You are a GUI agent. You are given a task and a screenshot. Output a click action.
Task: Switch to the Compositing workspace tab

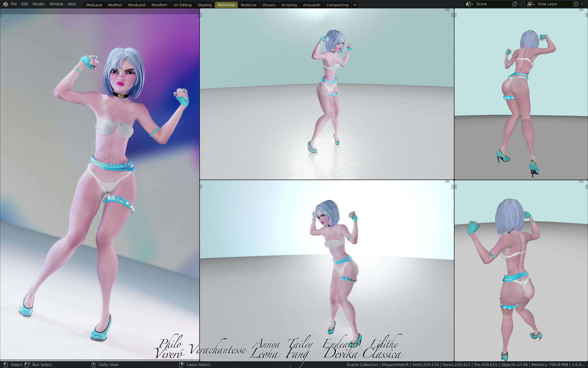coord(337,5)
